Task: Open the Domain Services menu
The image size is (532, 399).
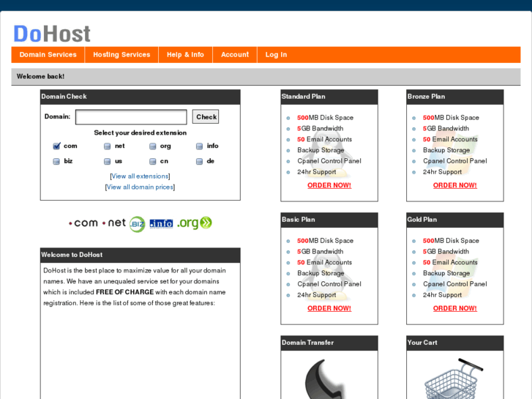Action: click(x=48, y=55)
